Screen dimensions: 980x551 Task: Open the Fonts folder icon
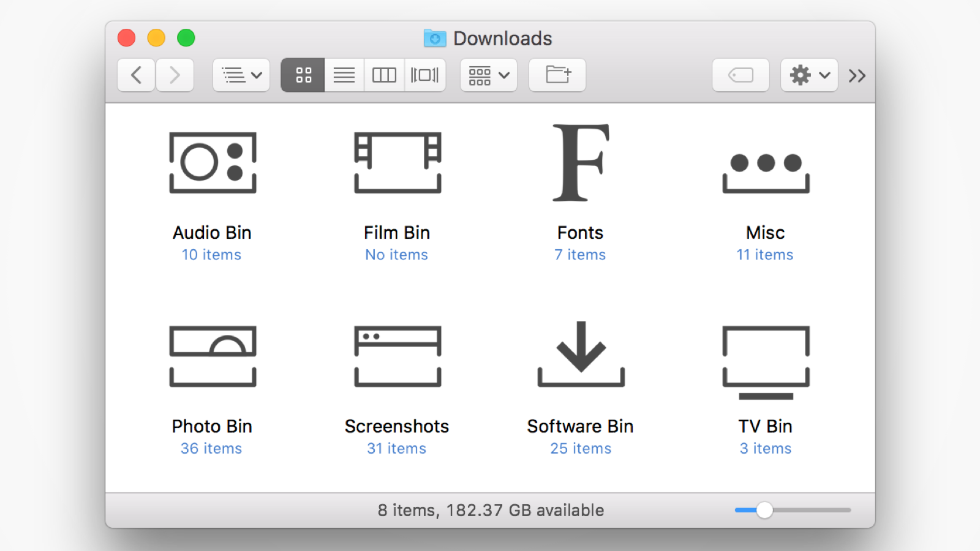point(581,163)
